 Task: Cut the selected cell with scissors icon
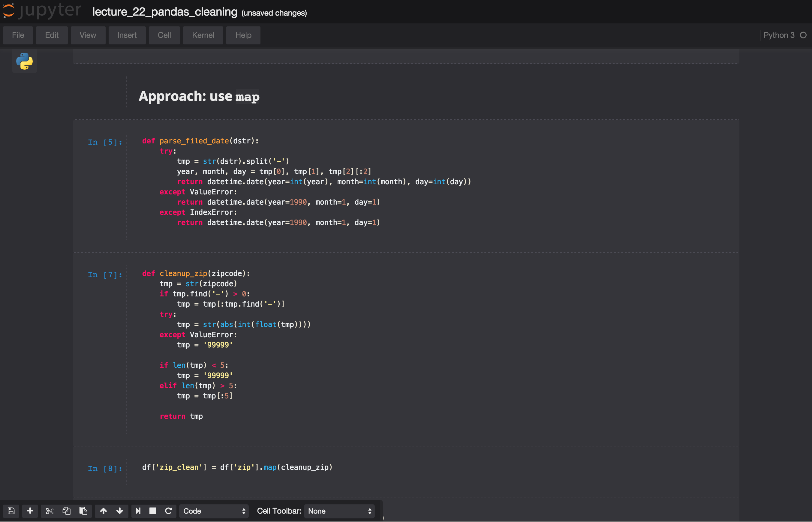coord(50,511)
